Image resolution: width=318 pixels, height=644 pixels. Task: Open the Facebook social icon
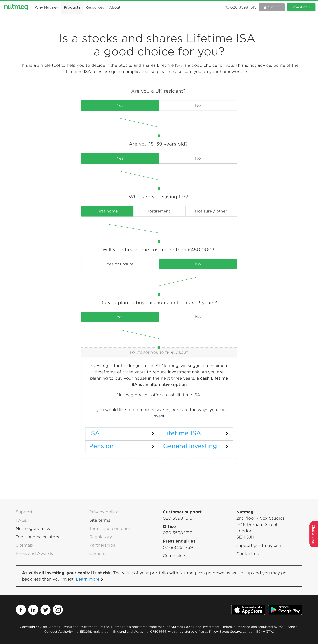[x=21, y=610]
